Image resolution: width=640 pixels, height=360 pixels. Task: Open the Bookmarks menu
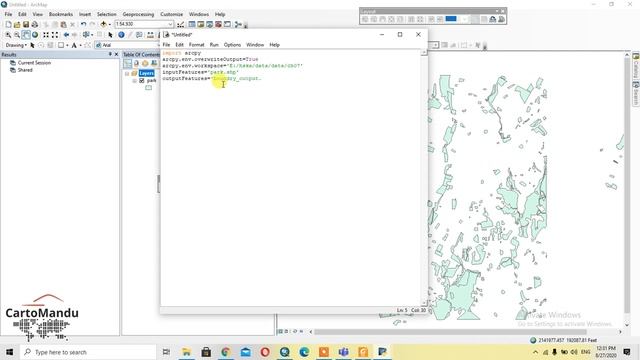pyautogui.click(x=61, y=14)
